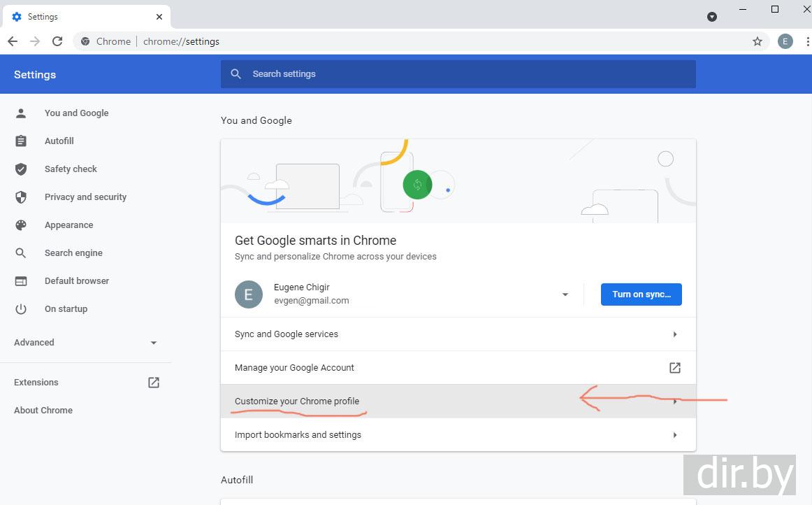Click the Safety check shield icon
Image resolution: width=812 pixels, height=505 pixels.
(x=21, y=169)
